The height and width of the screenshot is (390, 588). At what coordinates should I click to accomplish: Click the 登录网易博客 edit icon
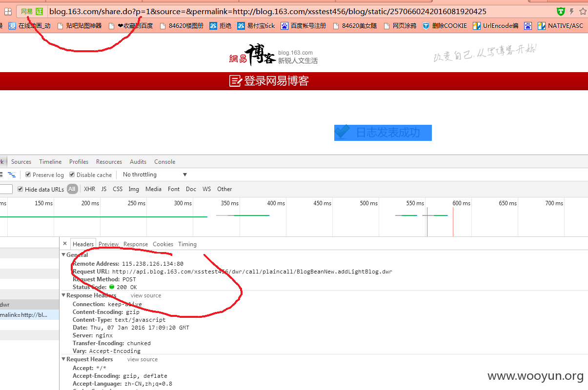(x=235, y=81)
